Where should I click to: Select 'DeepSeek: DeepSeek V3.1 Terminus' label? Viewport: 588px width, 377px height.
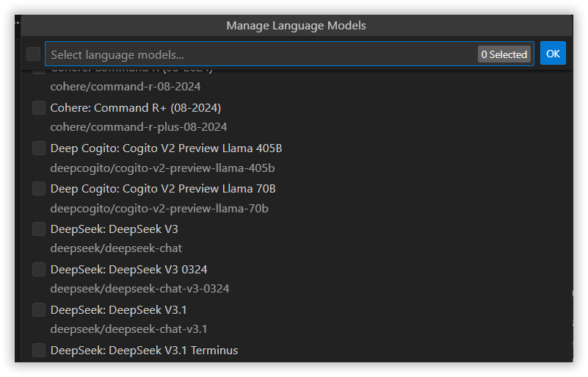[x=145, y=351]
